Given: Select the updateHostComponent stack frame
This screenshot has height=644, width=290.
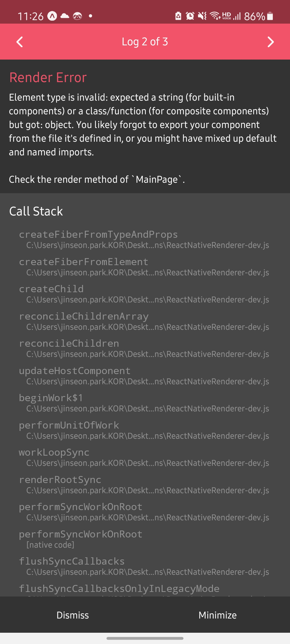Looking at the screenshot, I should click(x=144, y=376).
